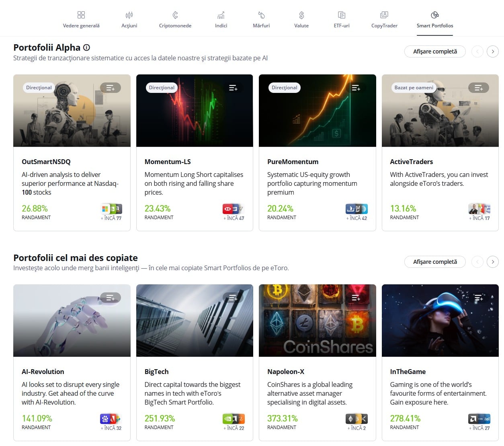Viewport: 504px width, 446px height.
Task: Click Afișare completă for Portofolii Alpha
Action: (x=435, y=51)
